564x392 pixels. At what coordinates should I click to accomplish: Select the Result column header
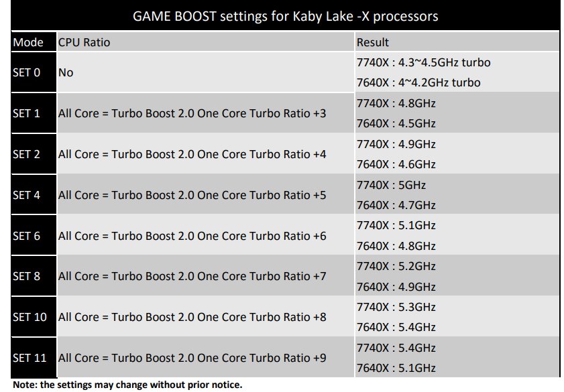pyautogui.click(x=457, y=42)
